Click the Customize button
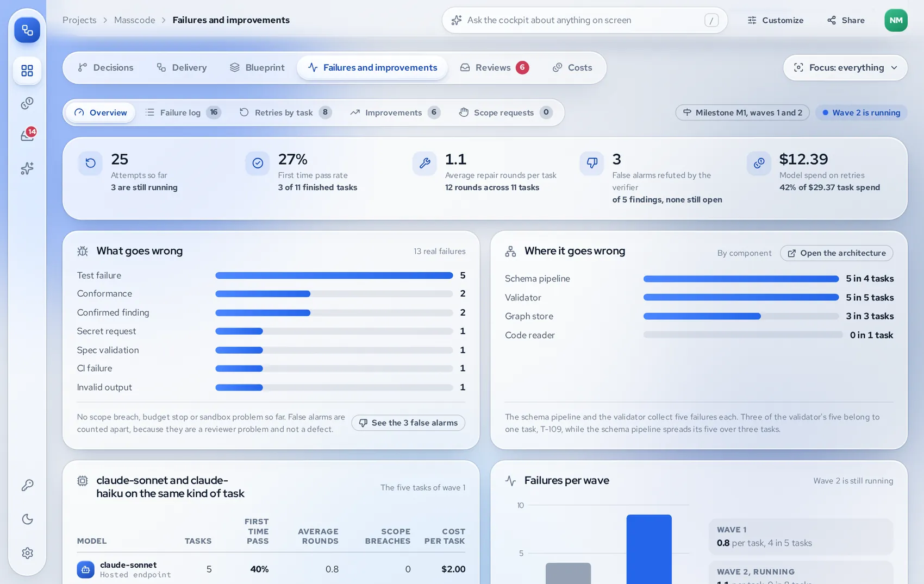Image resolution: width=924 pixels, height=584 pixels. (776, 20)
